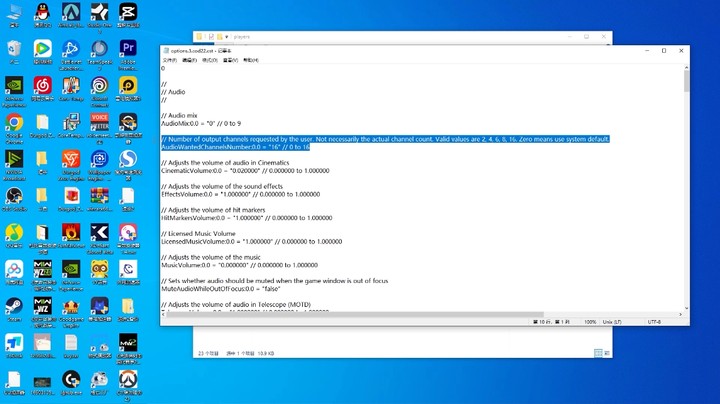Click the Explorer status text showing 23 items
The width and height of the screenshot is (720, 404).
tap(208, 354)
